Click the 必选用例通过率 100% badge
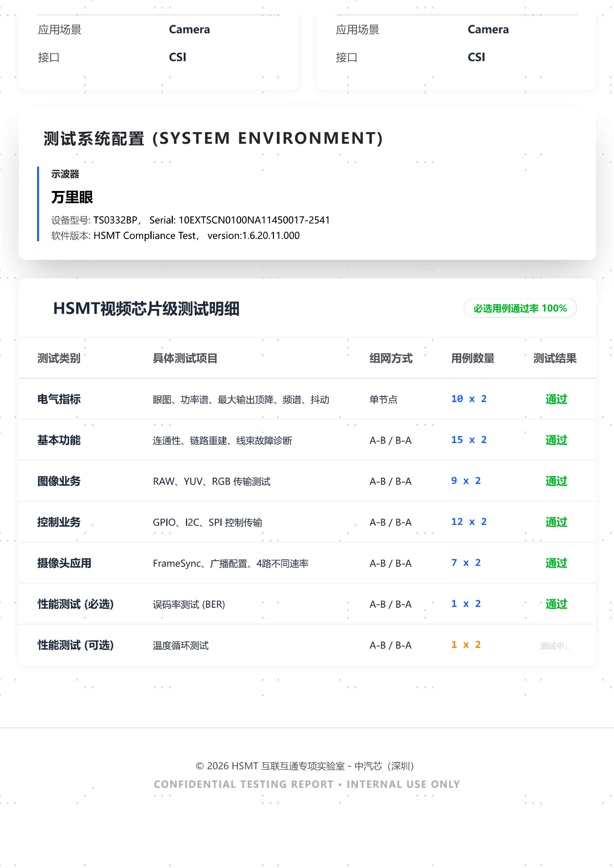Viewport: 614px width, 868px height. 520,308
